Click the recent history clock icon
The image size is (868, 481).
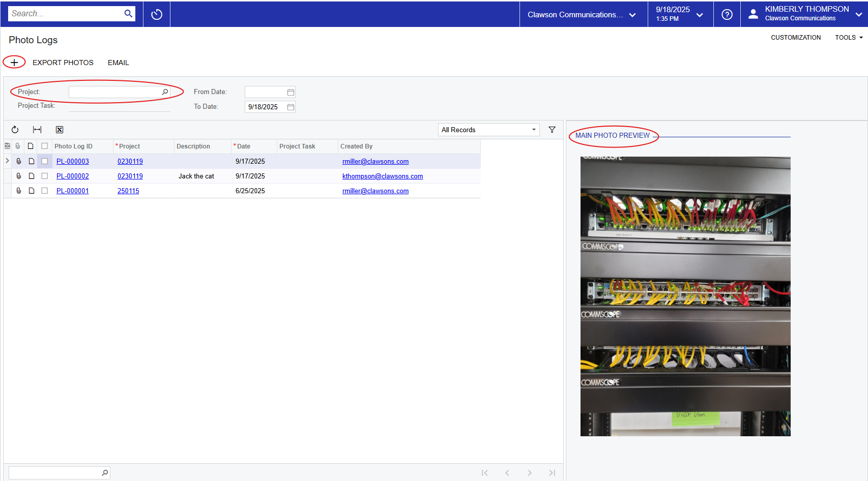157,14
